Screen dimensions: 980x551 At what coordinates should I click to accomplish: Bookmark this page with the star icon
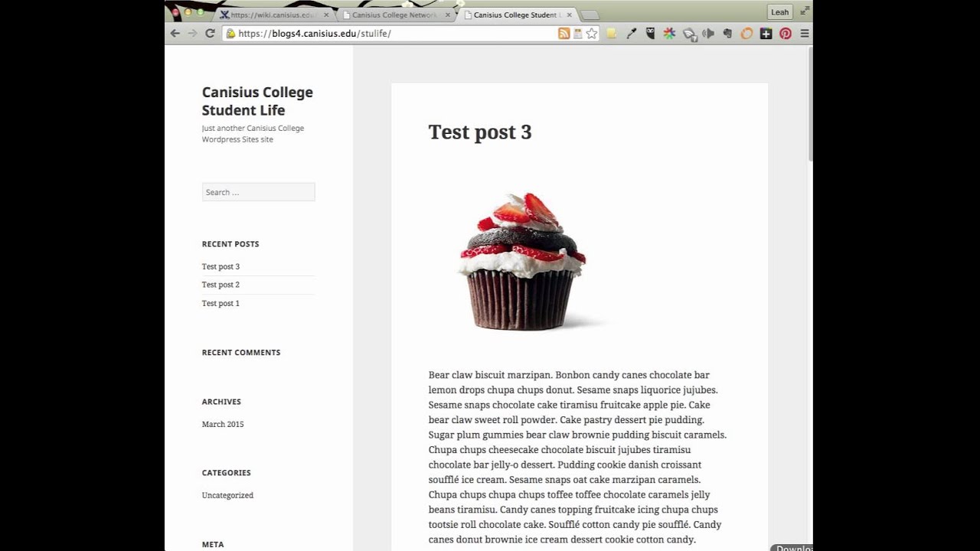(x=592, y=34)
